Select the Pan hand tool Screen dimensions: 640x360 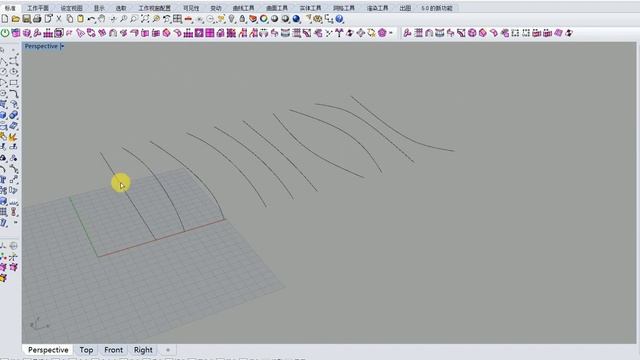[x=102, y=19]
